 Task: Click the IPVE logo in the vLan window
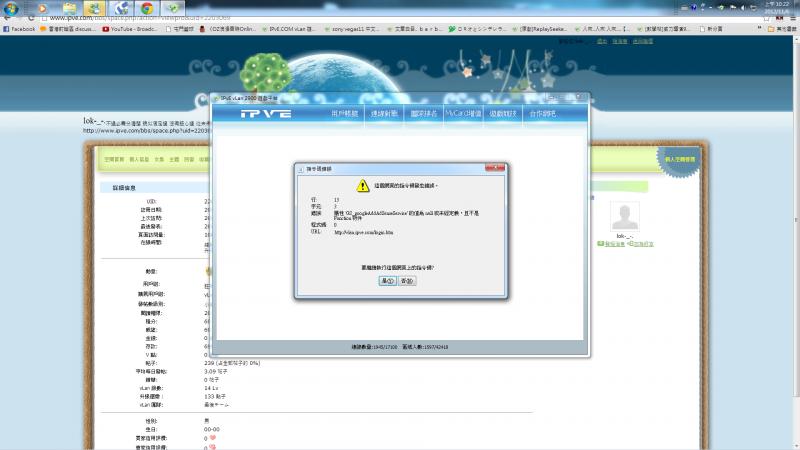(x=266, y=114)
